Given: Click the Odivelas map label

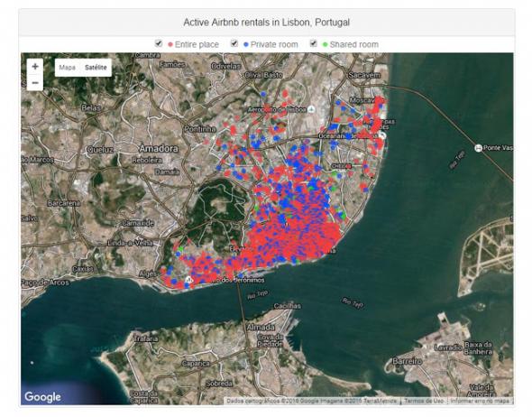Looking at the screenshot, I should pos(226,66).
